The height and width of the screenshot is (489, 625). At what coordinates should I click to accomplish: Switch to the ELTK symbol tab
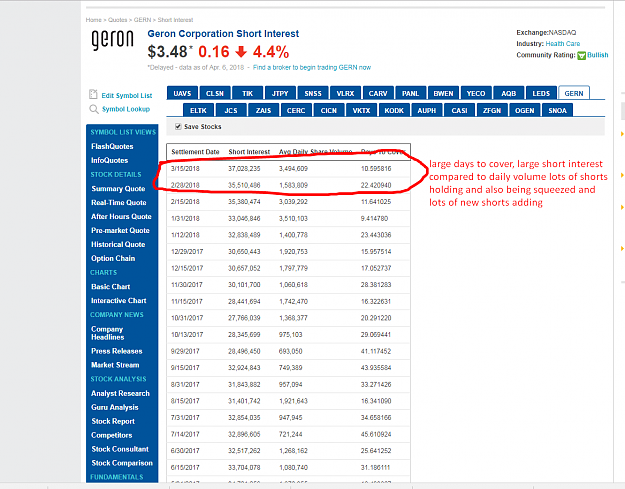[x=199, y=110]
